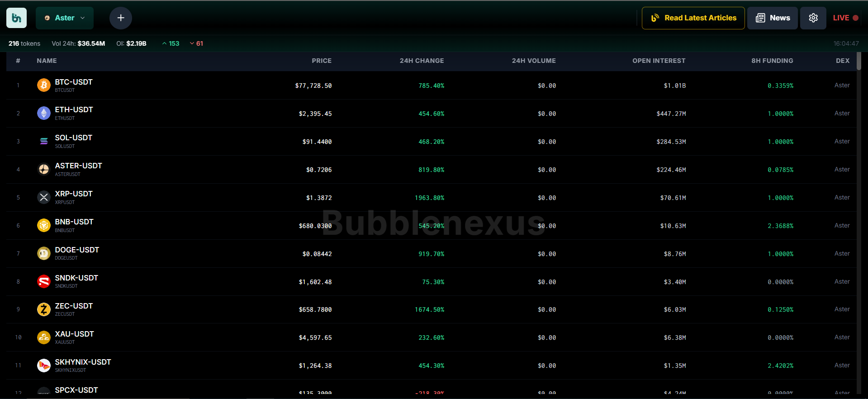Click SNDK 24h change 75.30%

click(433, 282)
